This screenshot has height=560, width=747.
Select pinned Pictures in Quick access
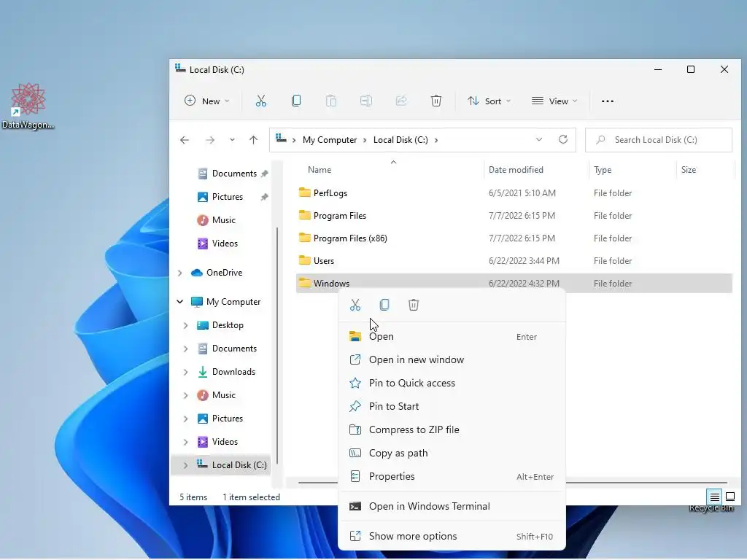[x=228, y=197]
